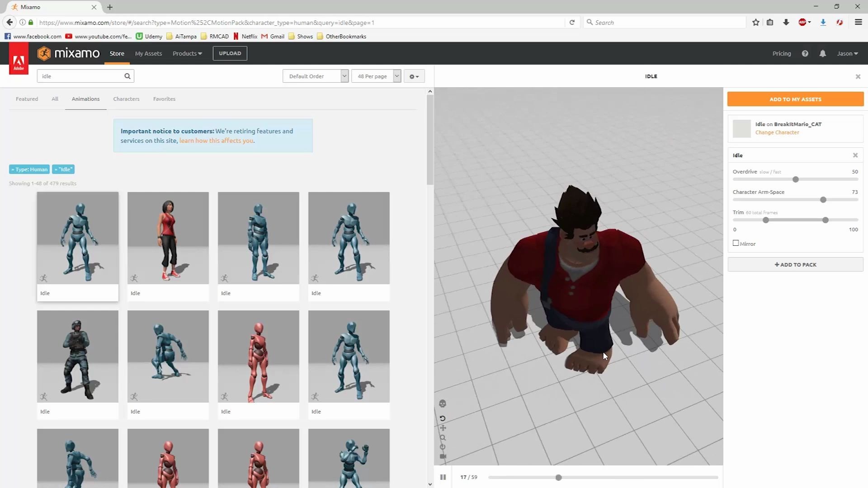
Task: Open the browser downloads arrow
Action: [786, 22]
